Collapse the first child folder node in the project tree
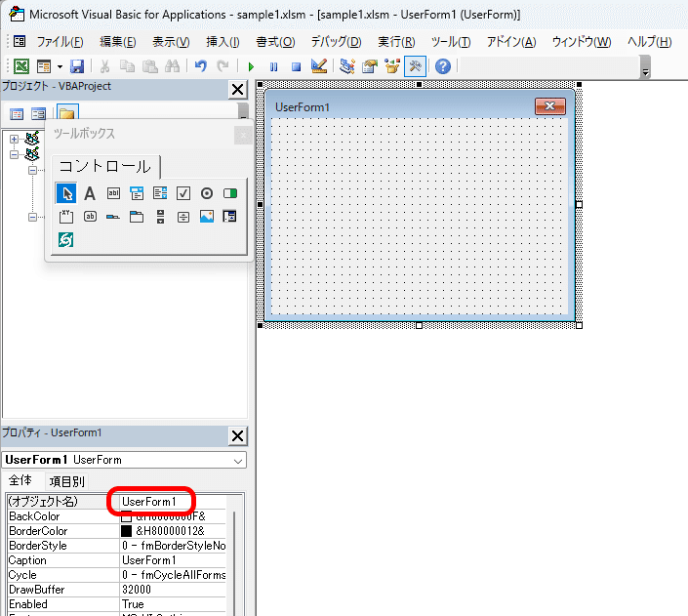 [32, 171]
